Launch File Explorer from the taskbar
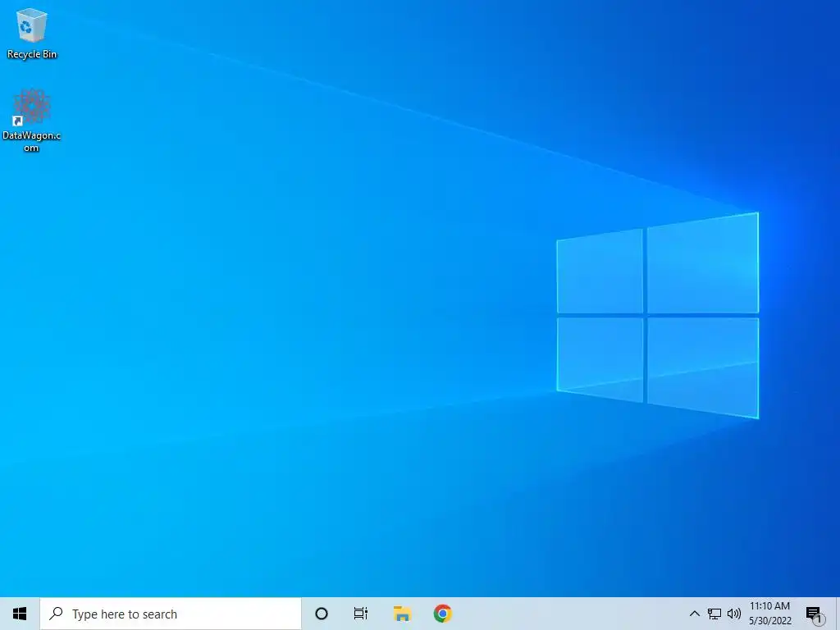Viewport: 840px width, 630px height. 402,614
